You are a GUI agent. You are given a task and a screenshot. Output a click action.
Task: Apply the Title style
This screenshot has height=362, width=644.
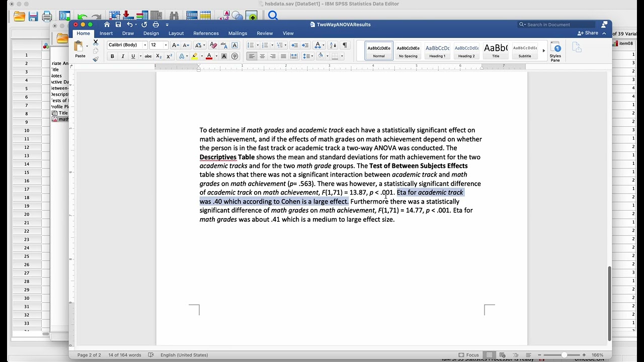tap(496, 51)
